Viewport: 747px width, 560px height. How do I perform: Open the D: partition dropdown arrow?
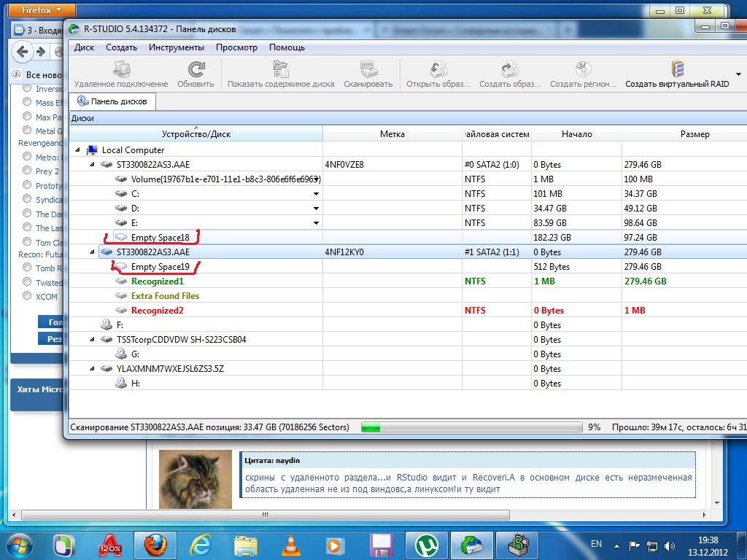[316, 209]
